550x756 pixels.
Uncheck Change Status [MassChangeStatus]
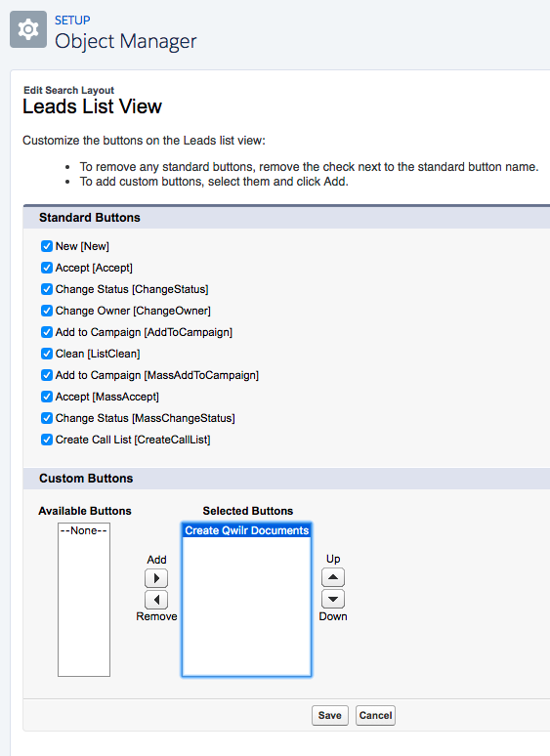47,418
